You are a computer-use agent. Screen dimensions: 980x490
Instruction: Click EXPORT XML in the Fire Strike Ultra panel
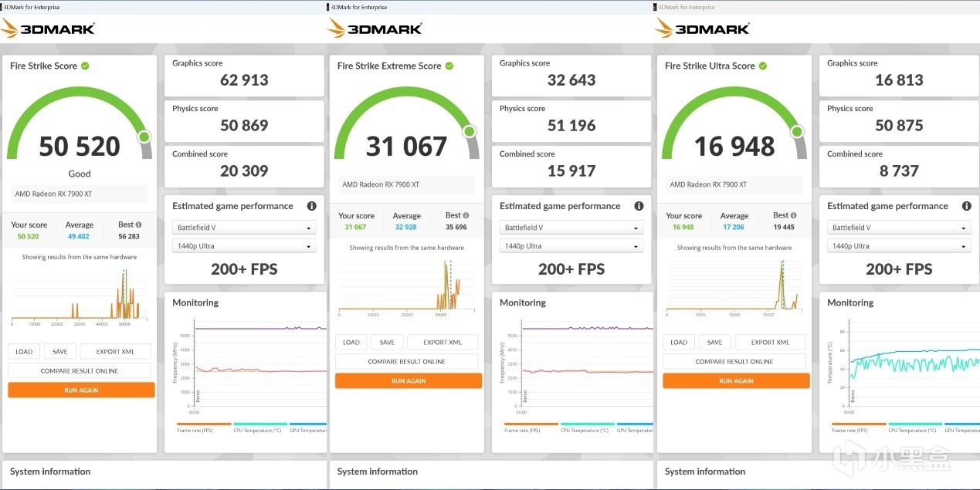[770, 342]
